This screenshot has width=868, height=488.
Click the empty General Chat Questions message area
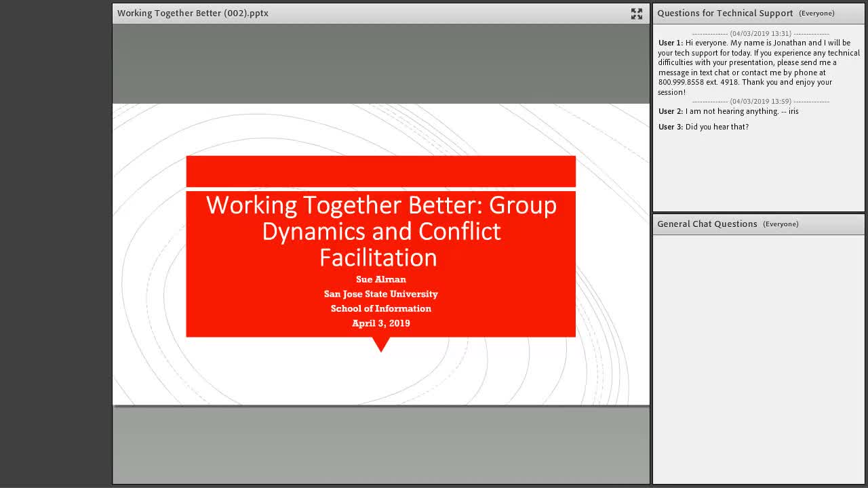click(758, 359)
